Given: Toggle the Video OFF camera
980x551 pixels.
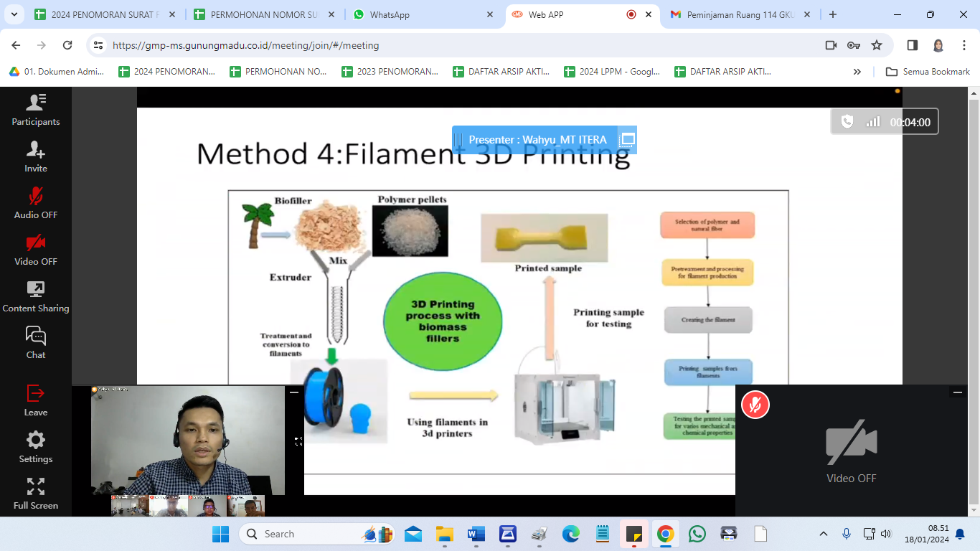Looking at the screenshot, I should (x=35, y=250).
